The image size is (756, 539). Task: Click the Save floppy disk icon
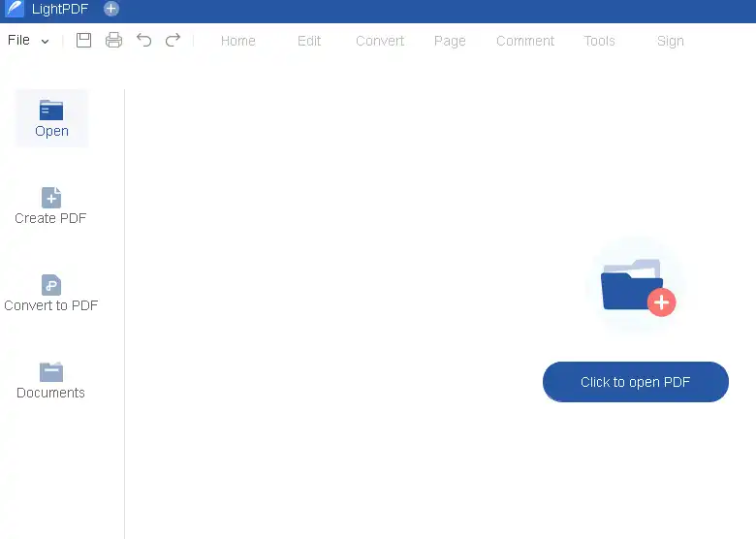tap(84, 41)
